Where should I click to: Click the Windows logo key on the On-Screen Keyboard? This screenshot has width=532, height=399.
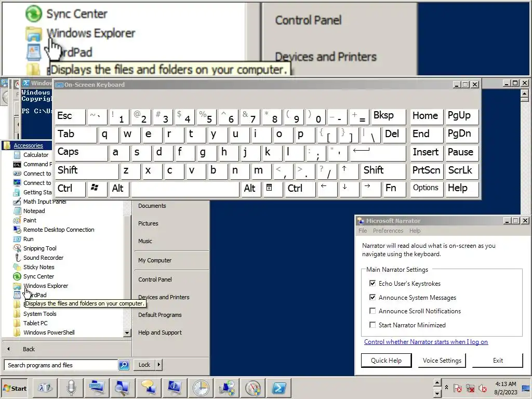click(x=96, y=188)
